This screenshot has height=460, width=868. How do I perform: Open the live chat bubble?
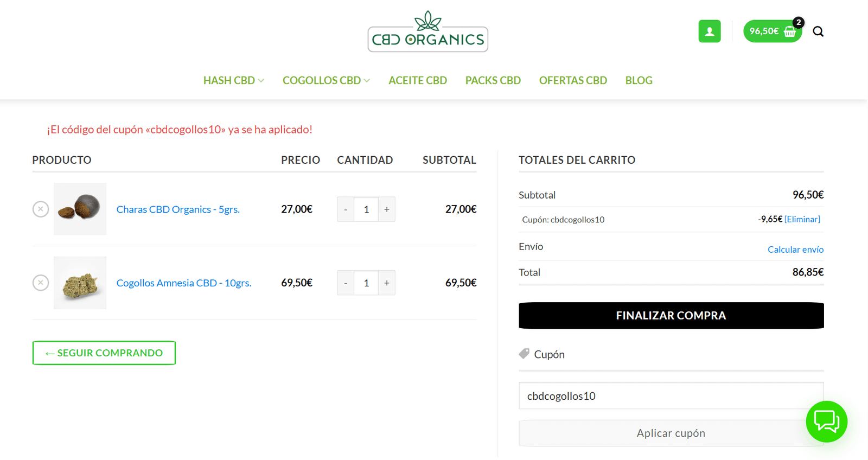826,421
